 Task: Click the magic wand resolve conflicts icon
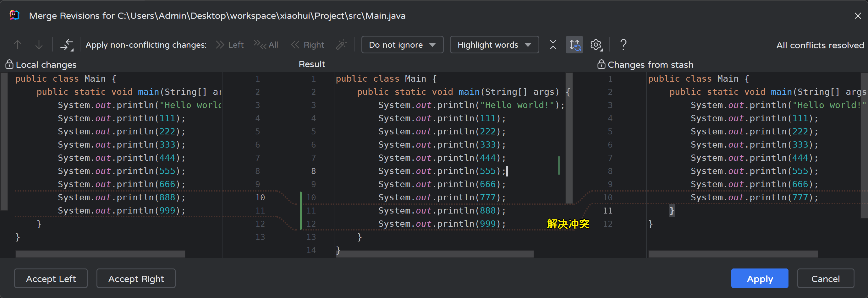pyautogui.click(x=341, y=45)
